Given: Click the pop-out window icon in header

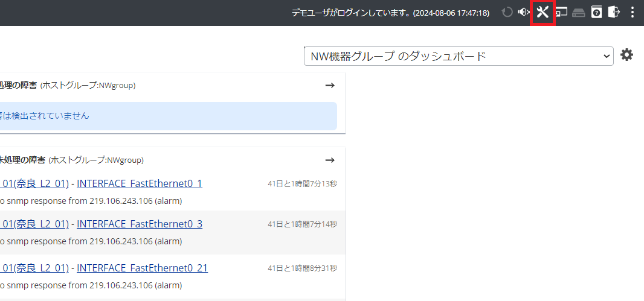Looking at the screenshot, I should click(561, 12).
